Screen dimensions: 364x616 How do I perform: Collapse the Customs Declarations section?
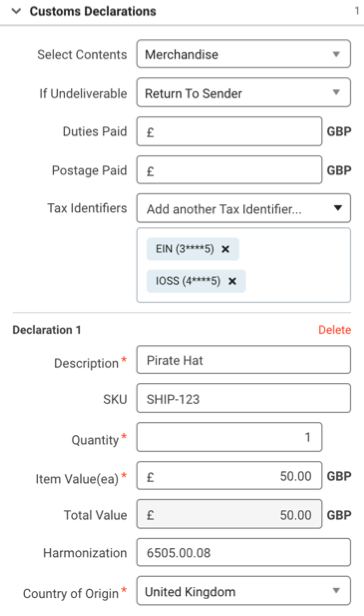(16, 11)
